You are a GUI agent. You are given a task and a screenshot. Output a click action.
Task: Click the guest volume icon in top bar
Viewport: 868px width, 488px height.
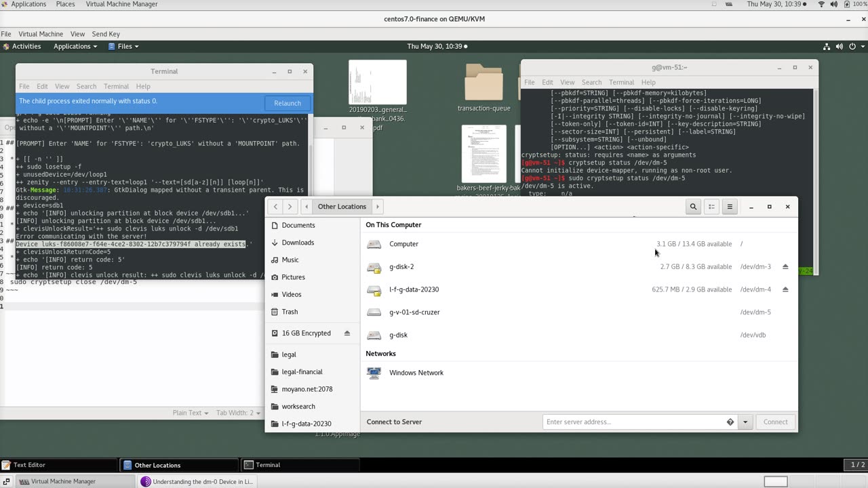point(840,47)
